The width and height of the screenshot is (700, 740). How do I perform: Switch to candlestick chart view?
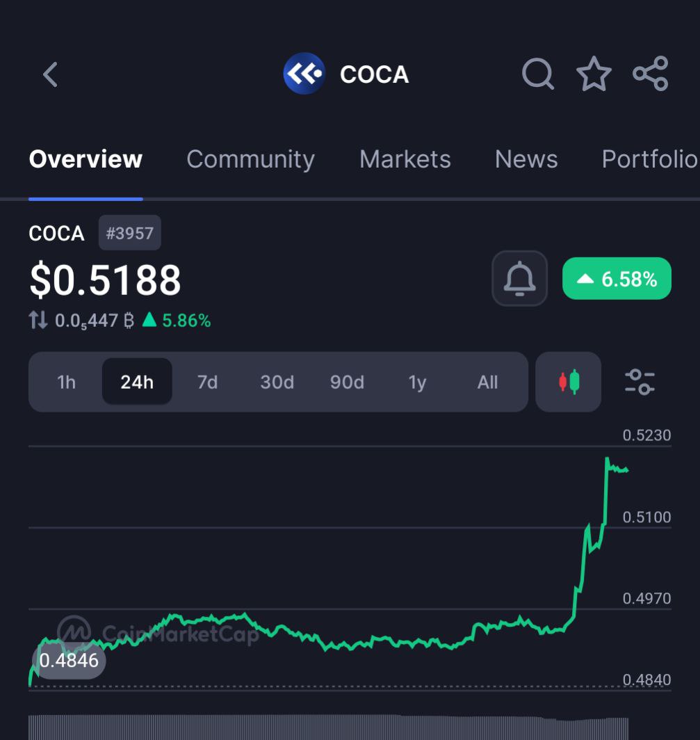coord(569,382)
